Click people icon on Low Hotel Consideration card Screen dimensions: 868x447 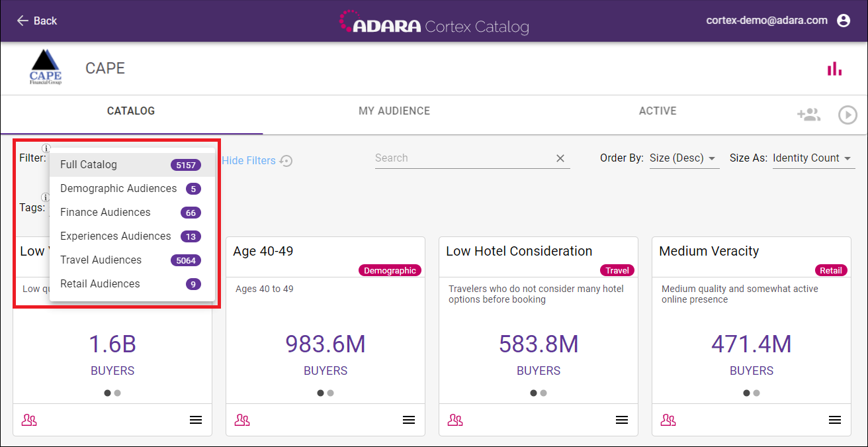click(x=455, y=420)
